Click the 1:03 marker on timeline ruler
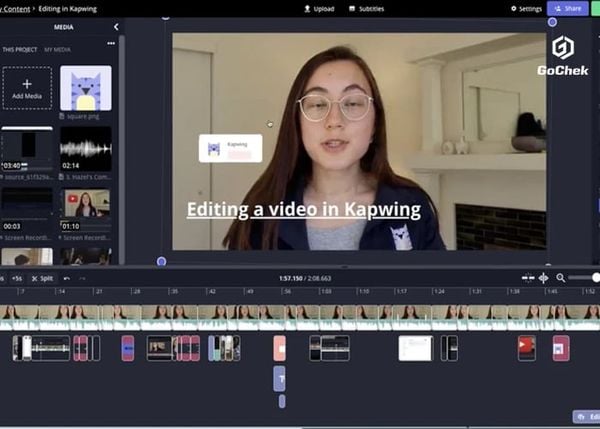The width and height of the screenshot is (600, 429). [x=325, y=292]
